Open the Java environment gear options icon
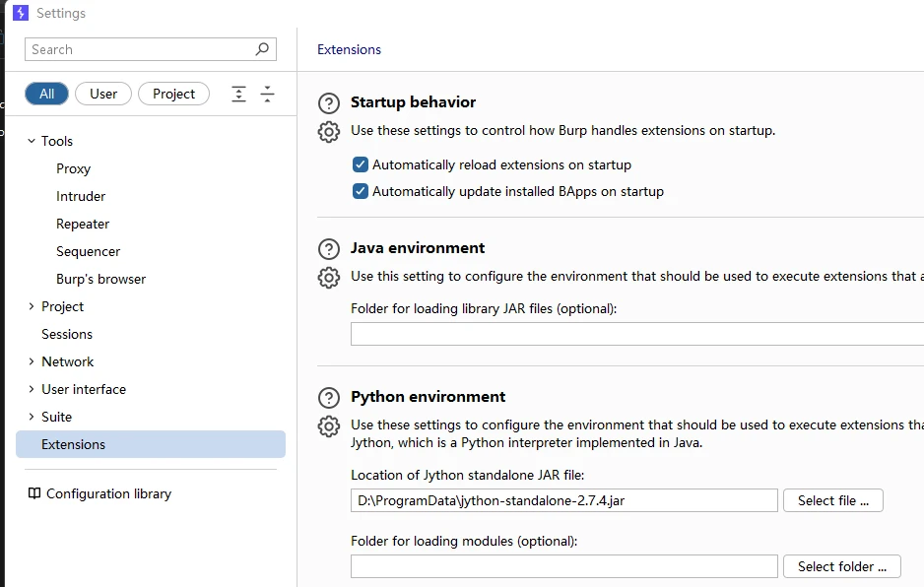This screenshot has height=587, width=924. coord(329,277)
